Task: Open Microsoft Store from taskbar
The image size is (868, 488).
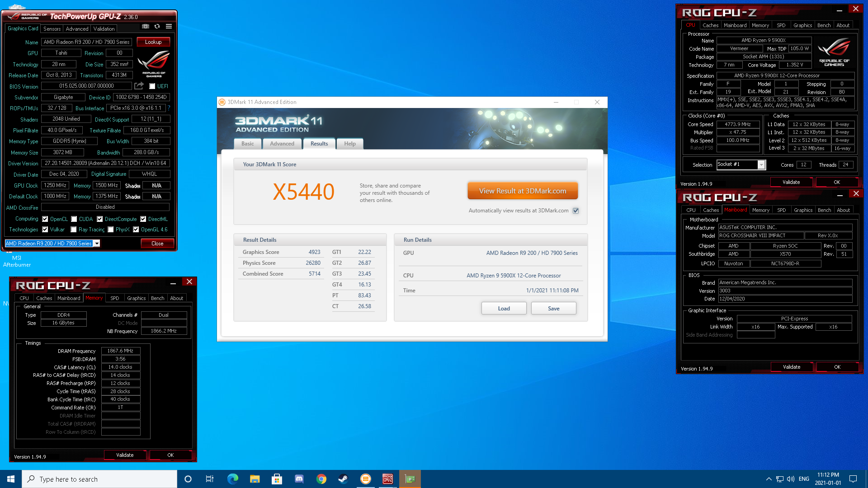Action: pos(277,479)
